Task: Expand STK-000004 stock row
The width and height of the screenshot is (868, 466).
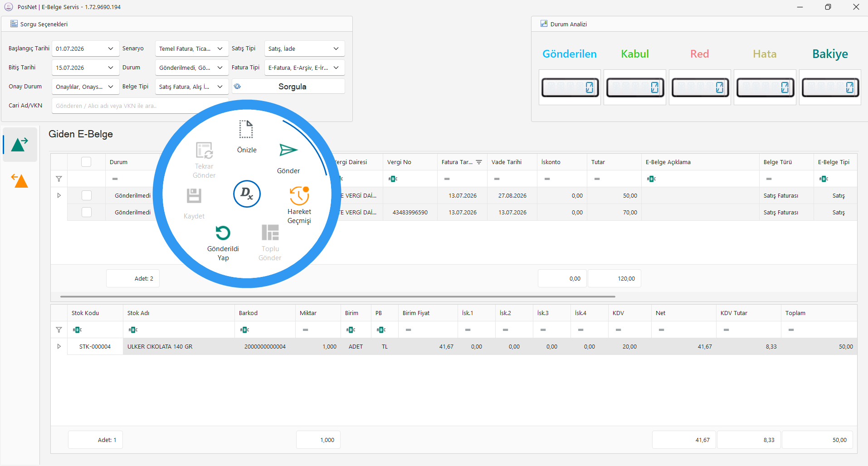Action: click(59, 346)
